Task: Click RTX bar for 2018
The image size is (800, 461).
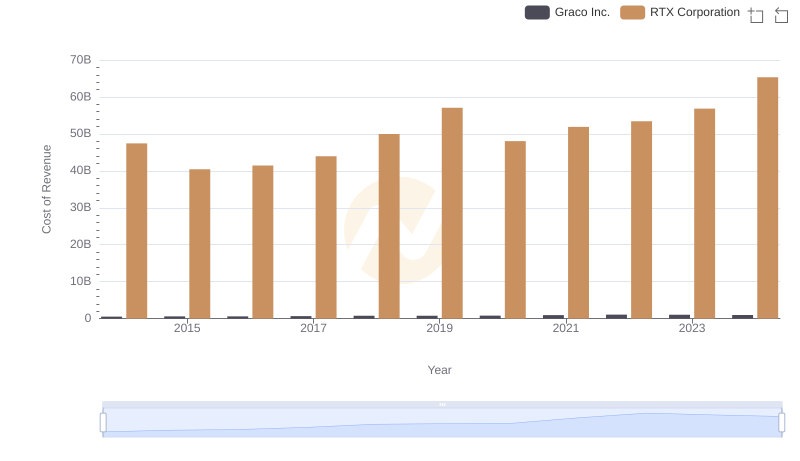Action: coord(389,226)
